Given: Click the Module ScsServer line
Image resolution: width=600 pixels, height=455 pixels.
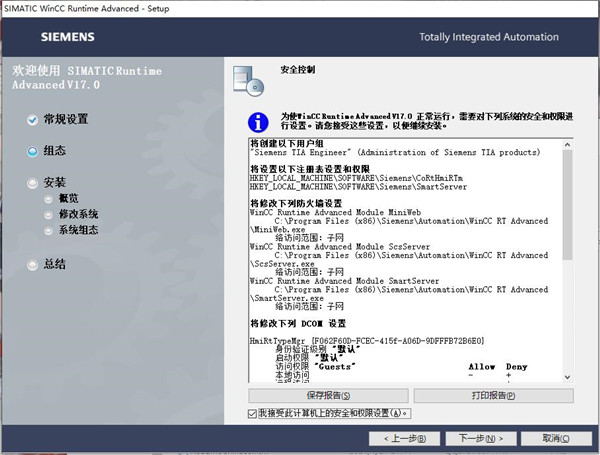Looking at the screenshot, I should pos(340,247).
